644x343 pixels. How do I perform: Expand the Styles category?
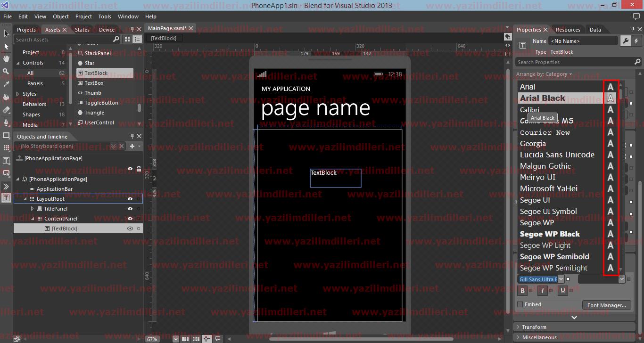point(18,94)
